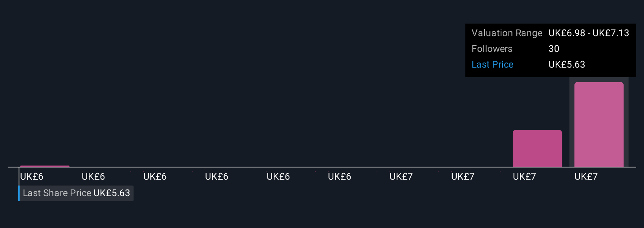Click the followers count 30
The image size is (644, 228).
point(554,49)
